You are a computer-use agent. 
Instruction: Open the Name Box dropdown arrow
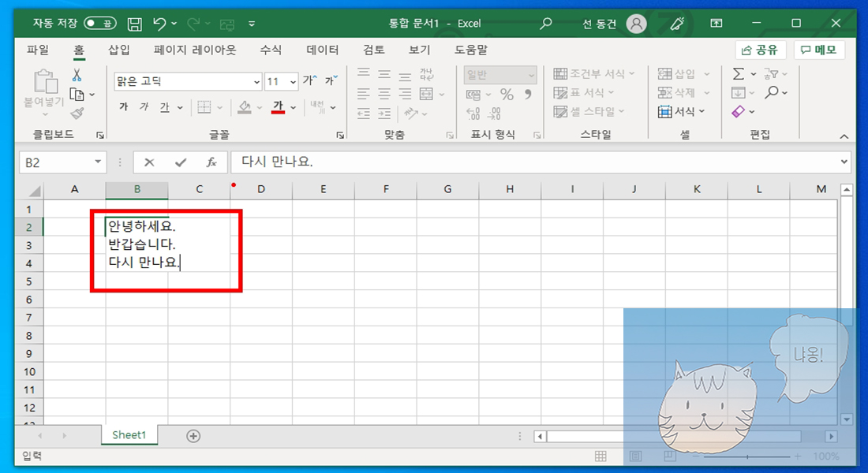(x=97, y=162)
